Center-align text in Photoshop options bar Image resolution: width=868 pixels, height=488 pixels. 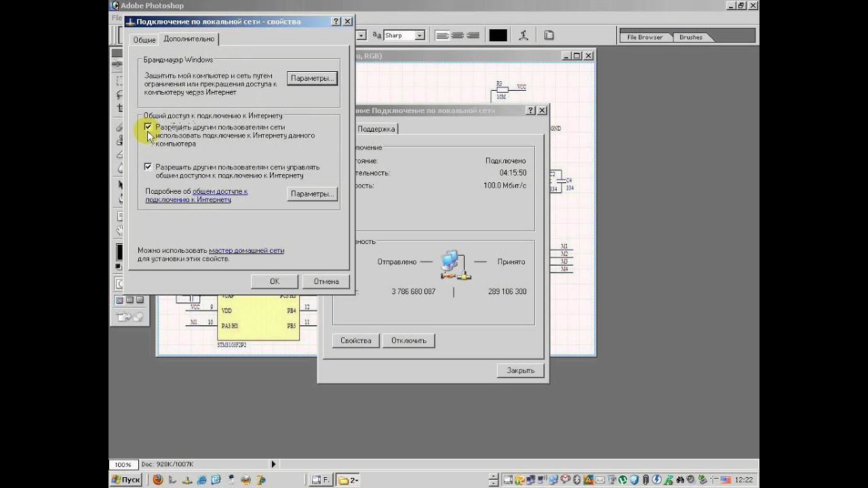click(x=457, y=35)
